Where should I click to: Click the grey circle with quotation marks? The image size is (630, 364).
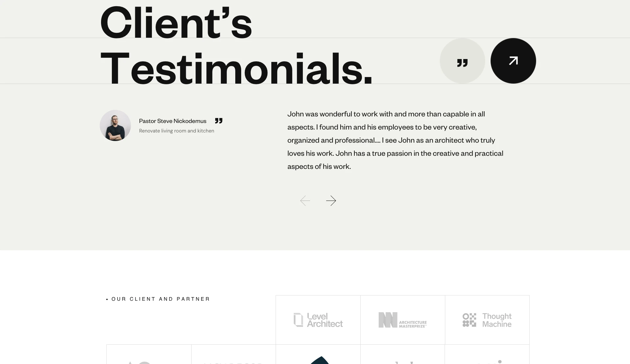[462, 61]
